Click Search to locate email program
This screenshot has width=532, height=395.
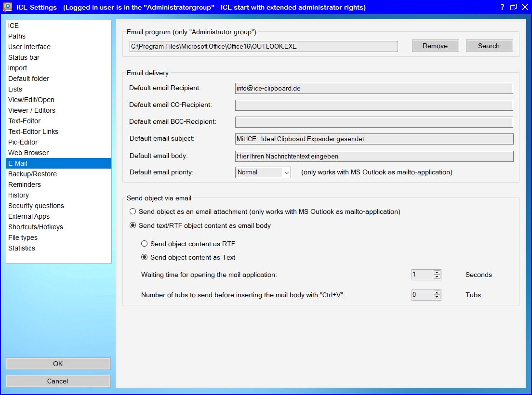489,46
